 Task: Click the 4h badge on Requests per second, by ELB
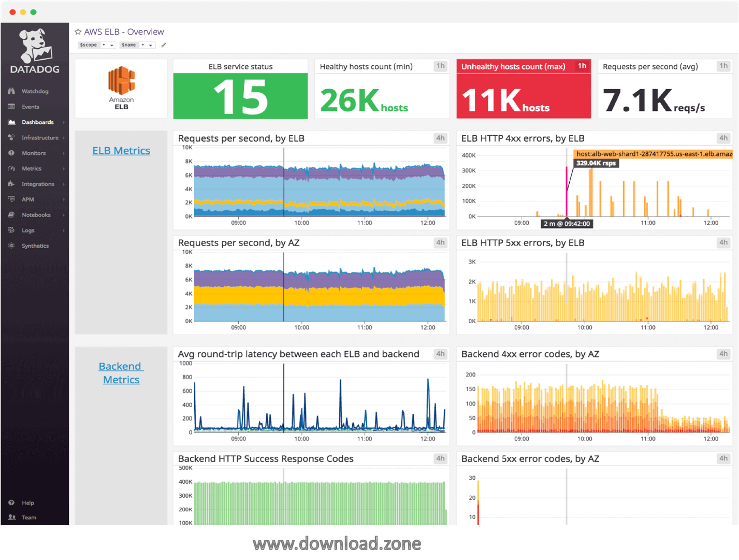[x=440, y=138]
